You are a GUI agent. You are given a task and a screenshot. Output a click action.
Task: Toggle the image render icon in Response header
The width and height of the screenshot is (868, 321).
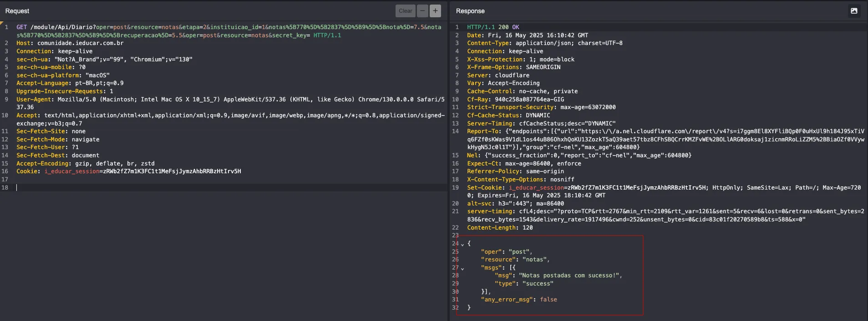pos(854,11)
